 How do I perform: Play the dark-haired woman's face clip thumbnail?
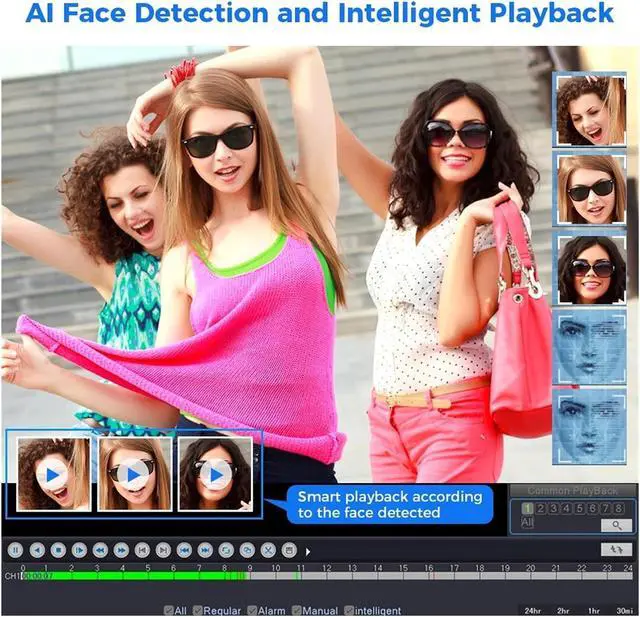(x=216, y=475)
